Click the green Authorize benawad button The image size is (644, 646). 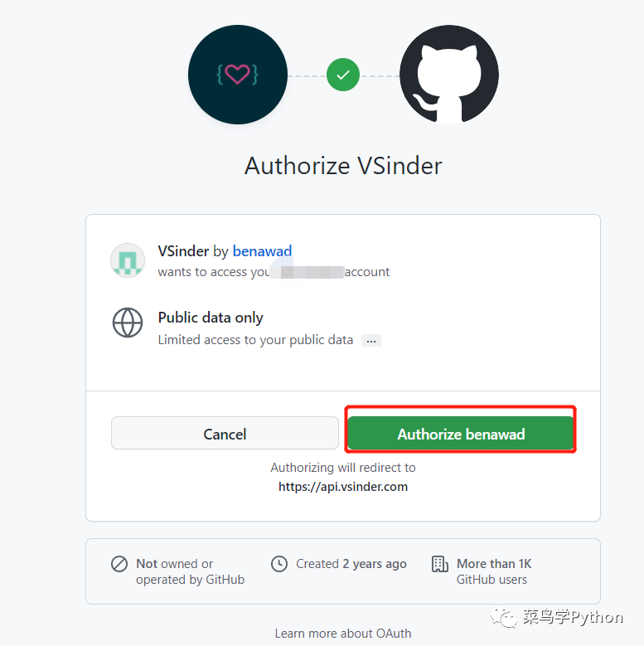[x=461, y=433]
